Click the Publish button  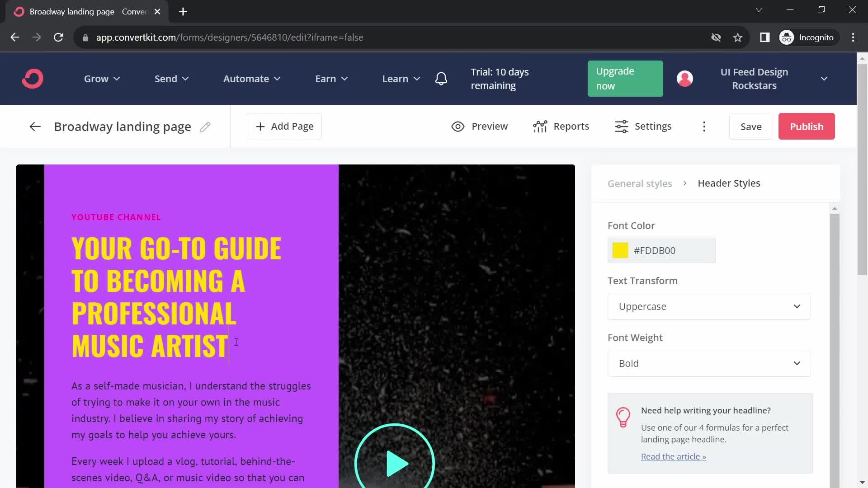click(x=807, y=126)
